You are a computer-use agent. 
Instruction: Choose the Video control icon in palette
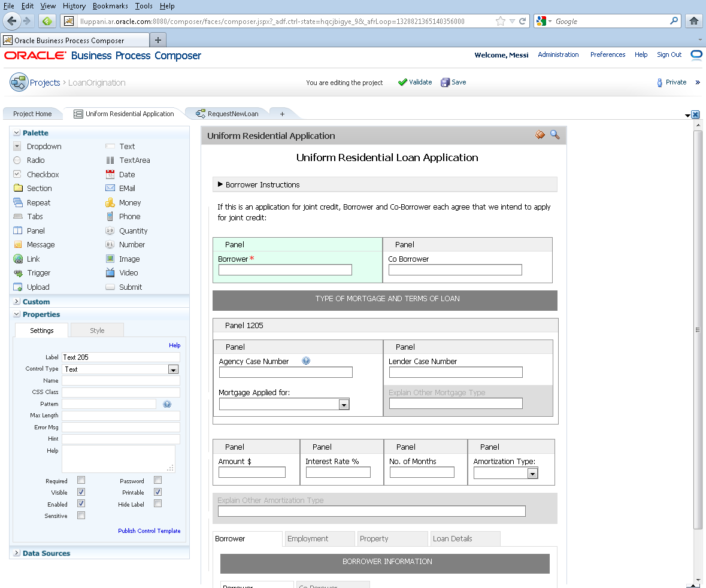pyautogui.click(x=110, y=273)
